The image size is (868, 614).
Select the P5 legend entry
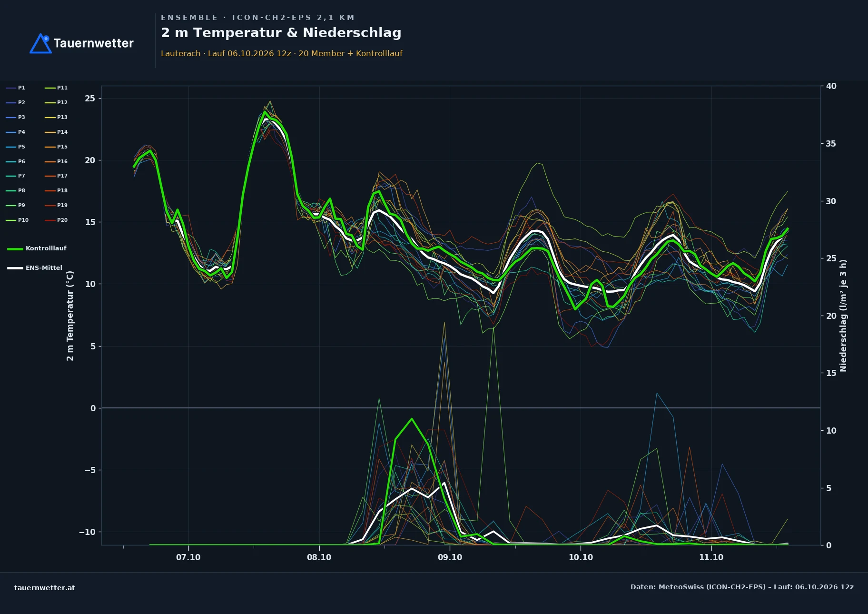point(16,147)
